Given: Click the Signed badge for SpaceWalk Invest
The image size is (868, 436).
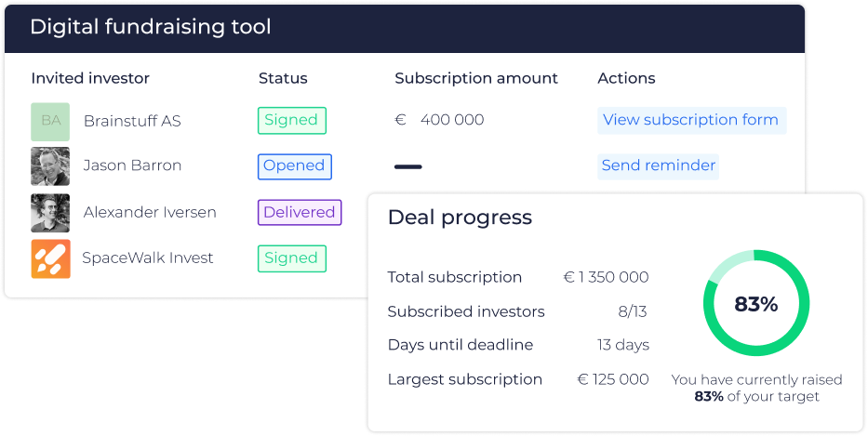Looking at the screenshot, I should [x=292, y=258].
